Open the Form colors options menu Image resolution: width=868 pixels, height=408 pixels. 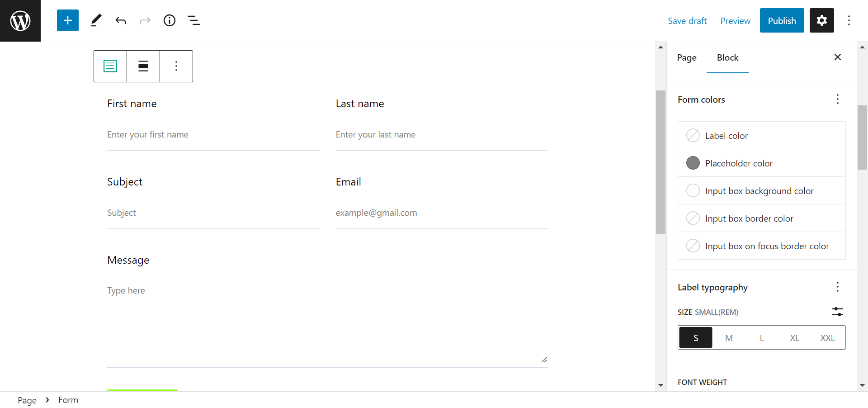[837, 99]
